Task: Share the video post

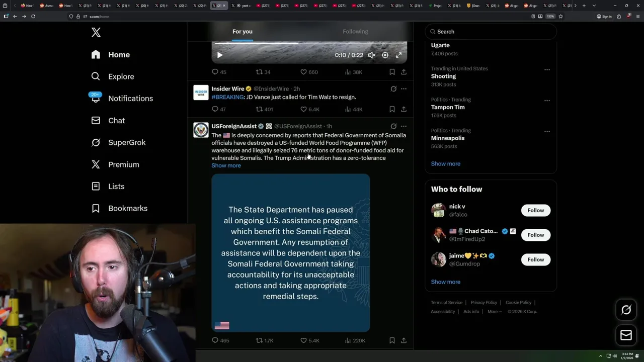Action: (404, 72)
